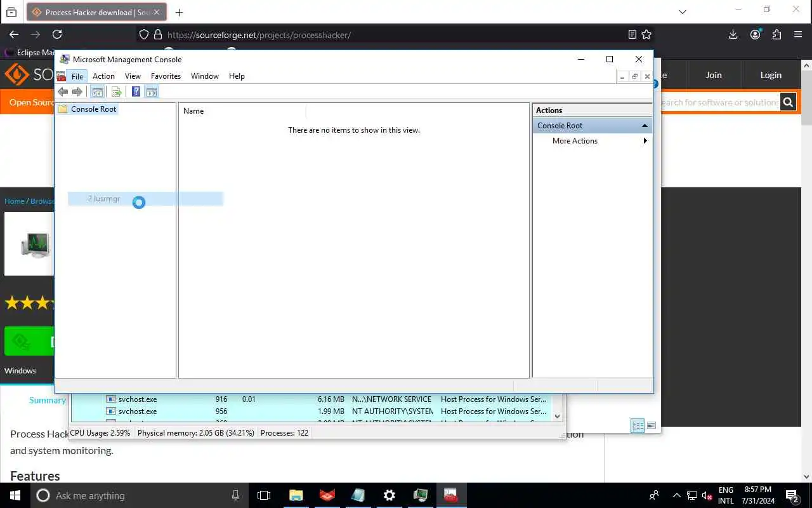Open the View menu in MMC

[x=133, y=76]
